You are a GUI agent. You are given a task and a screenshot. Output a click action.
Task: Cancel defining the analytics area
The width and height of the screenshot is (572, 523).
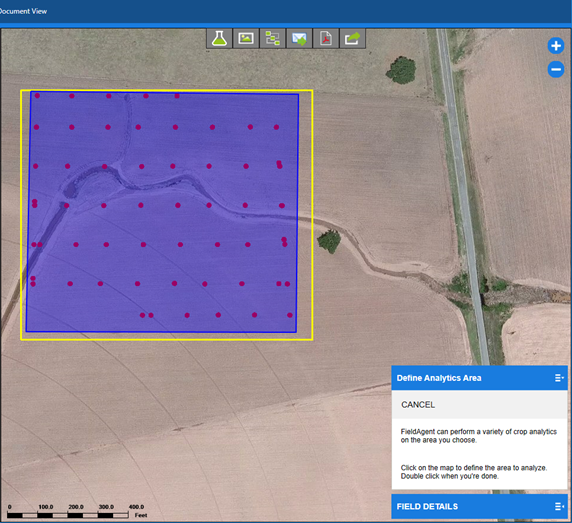pyautogui.click(x=418, y=404)
